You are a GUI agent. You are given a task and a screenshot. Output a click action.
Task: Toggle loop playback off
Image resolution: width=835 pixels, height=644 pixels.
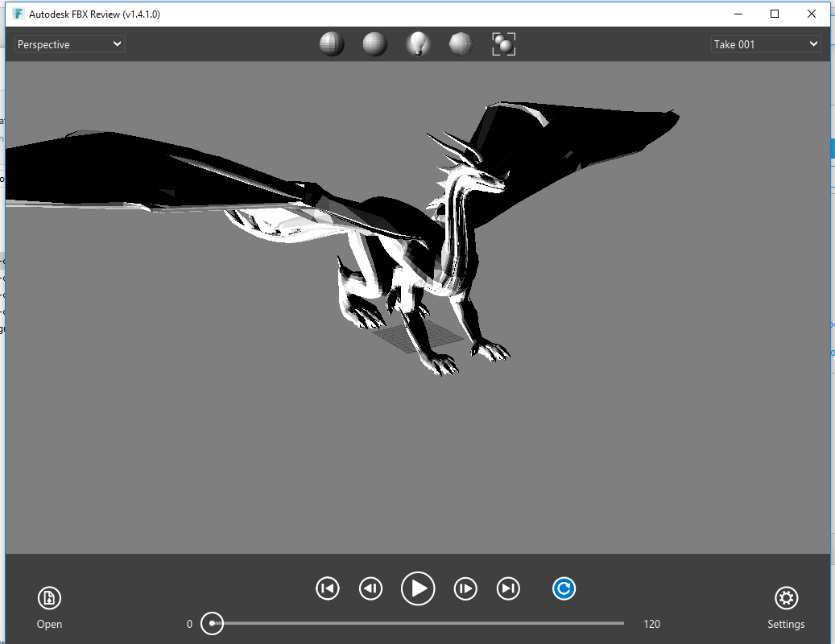(564, 588)
